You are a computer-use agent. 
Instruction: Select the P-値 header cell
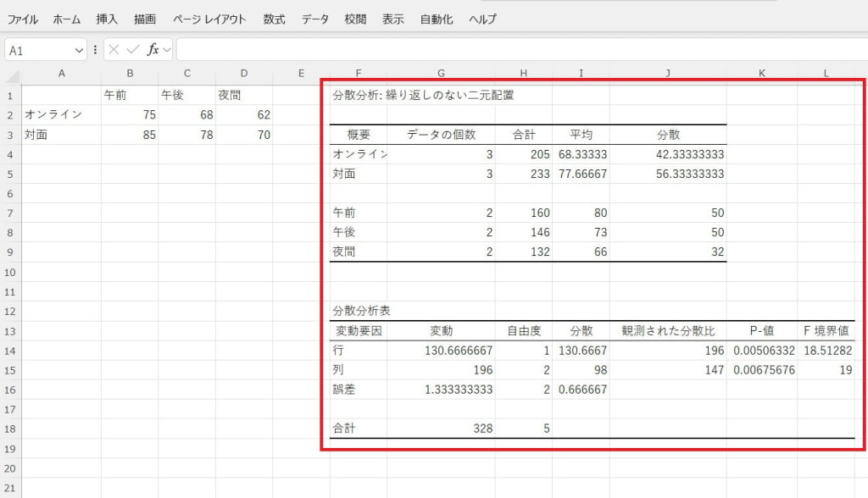click(762, 331)
